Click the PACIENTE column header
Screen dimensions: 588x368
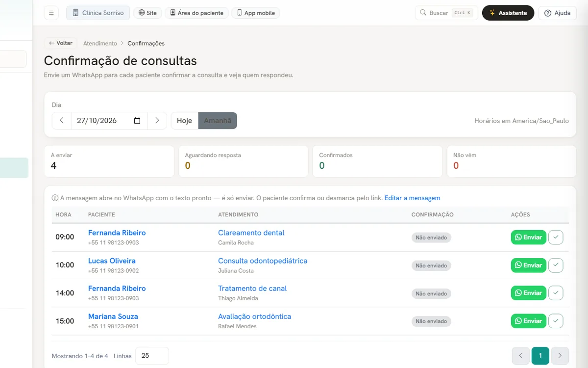[x=101, y=215]
